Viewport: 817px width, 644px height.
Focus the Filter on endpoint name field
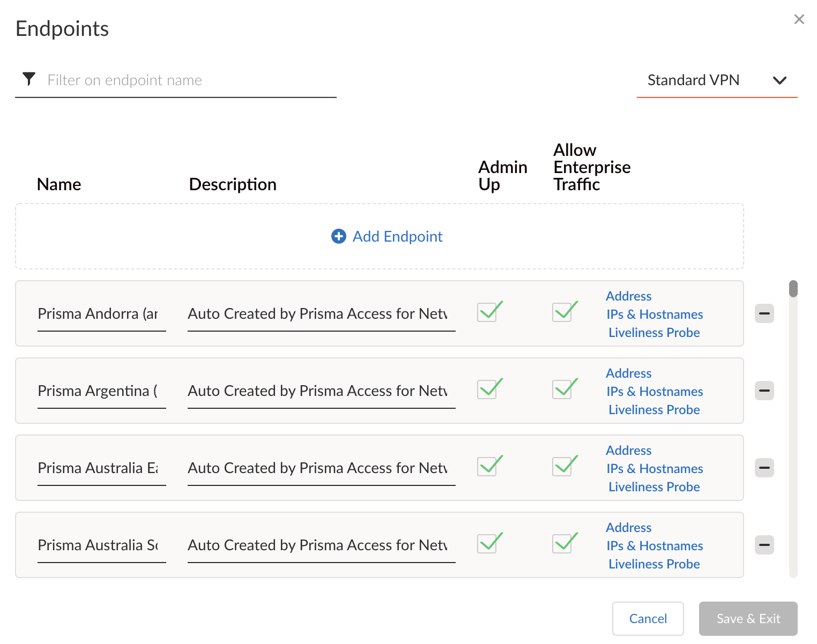[188, 80]
